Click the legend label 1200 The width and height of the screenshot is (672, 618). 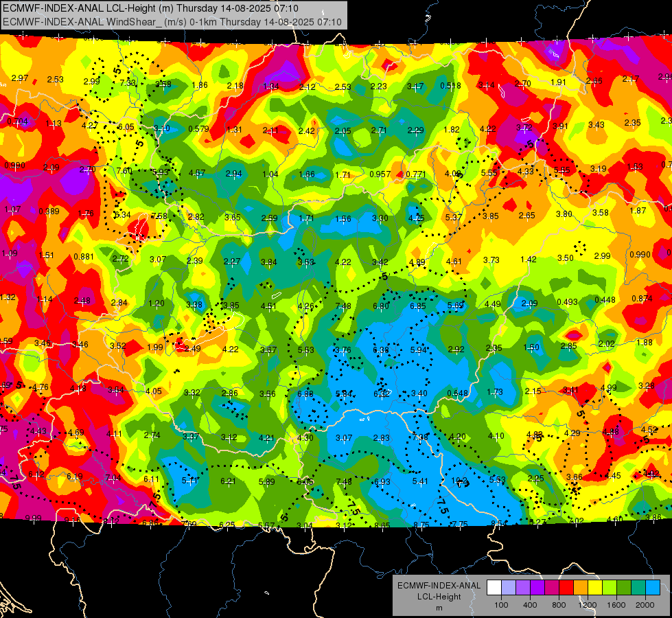point(588,605)
